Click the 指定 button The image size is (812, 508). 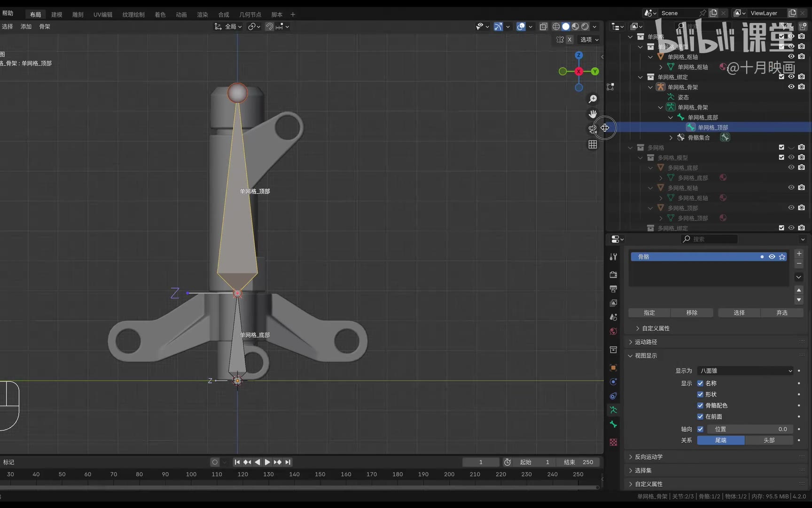(649, 313)
